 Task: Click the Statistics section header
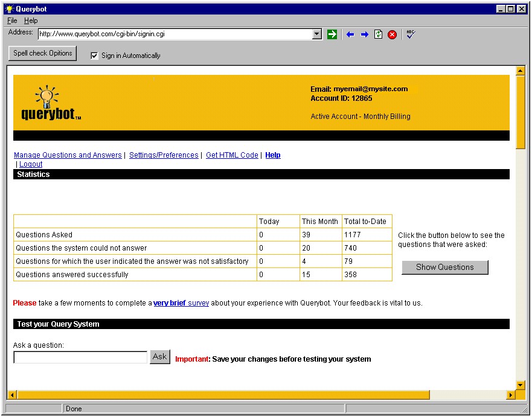(x=261, y=174)
